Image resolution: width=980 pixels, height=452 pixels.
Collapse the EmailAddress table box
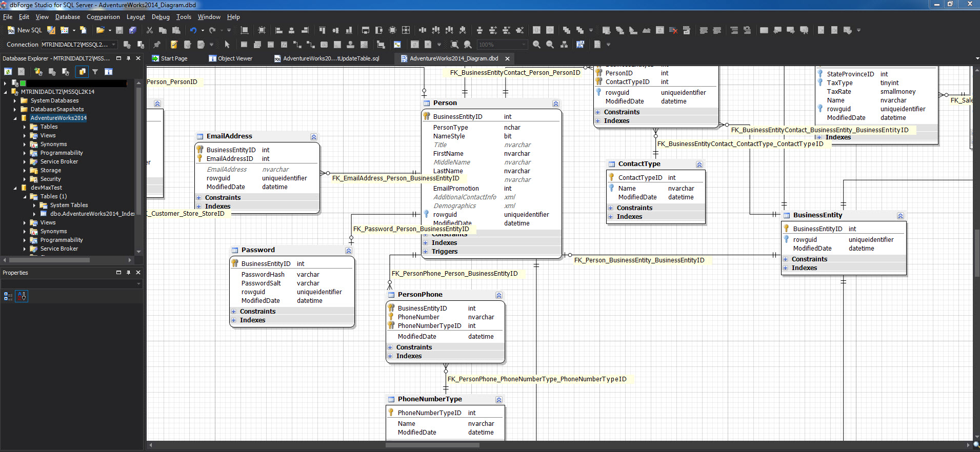[x=314, y=137]
